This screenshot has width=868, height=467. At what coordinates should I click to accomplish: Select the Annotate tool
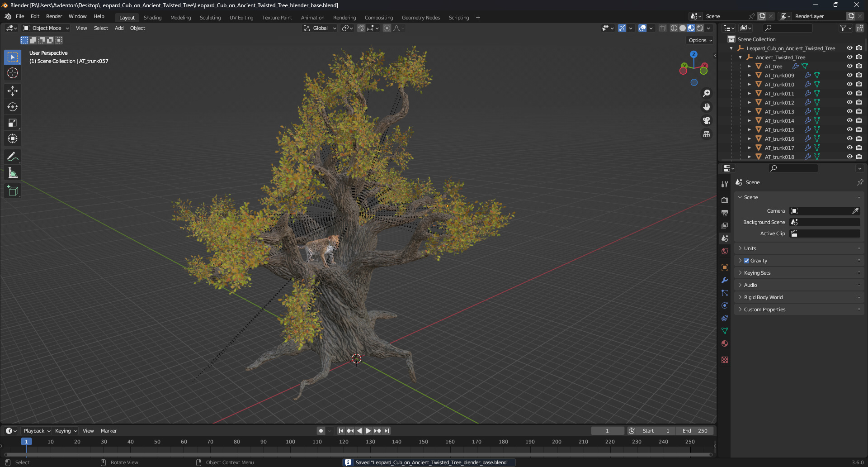(13, 157)
